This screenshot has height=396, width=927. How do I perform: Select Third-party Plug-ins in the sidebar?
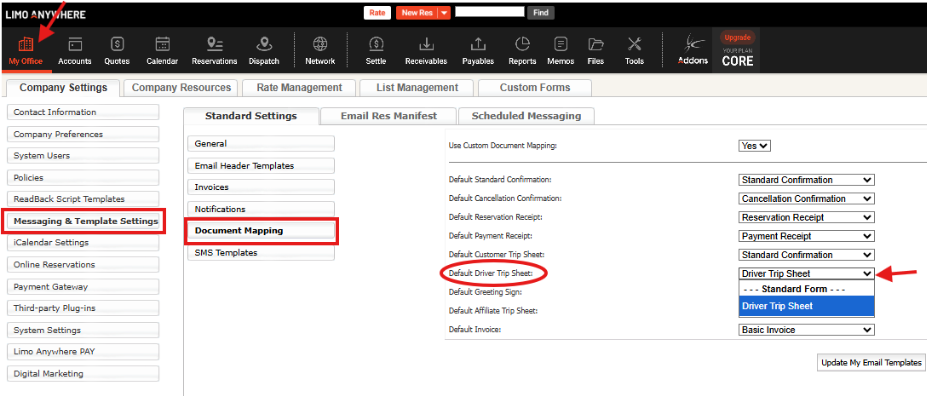[83, 308]
